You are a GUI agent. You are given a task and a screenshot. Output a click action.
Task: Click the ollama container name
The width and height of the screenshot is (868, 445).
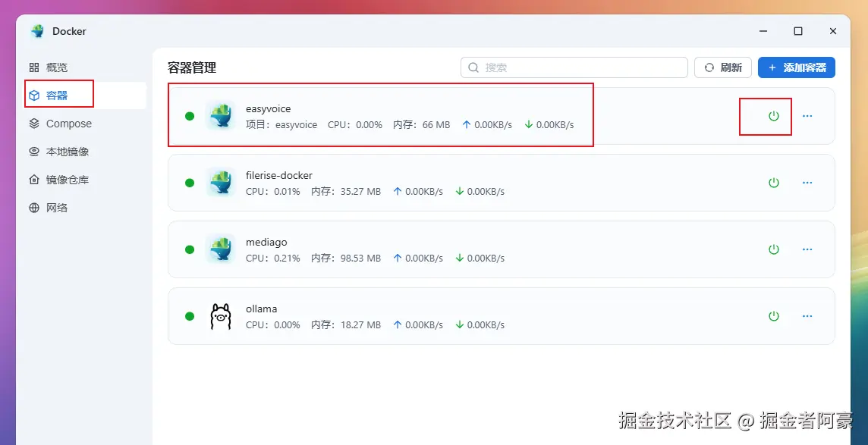click(261, 309)
